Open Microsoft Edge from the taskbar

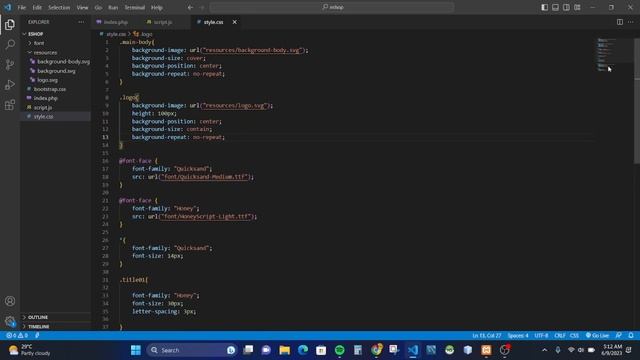pos(303,350)
